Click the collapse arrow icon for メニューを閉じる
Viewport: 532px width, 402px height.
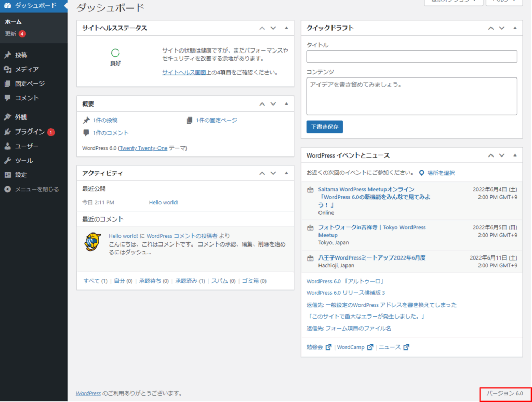click(x=7, y=189)
